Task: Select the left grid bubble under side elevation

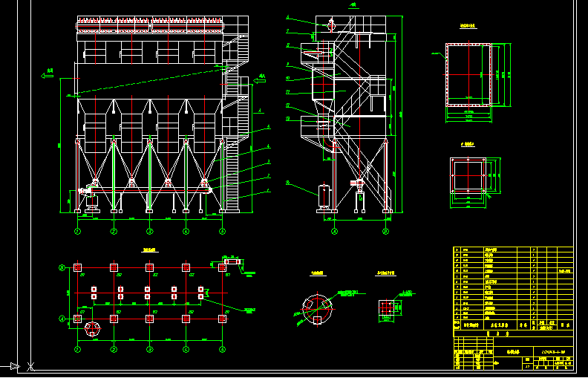Action: tap(333, 232)
